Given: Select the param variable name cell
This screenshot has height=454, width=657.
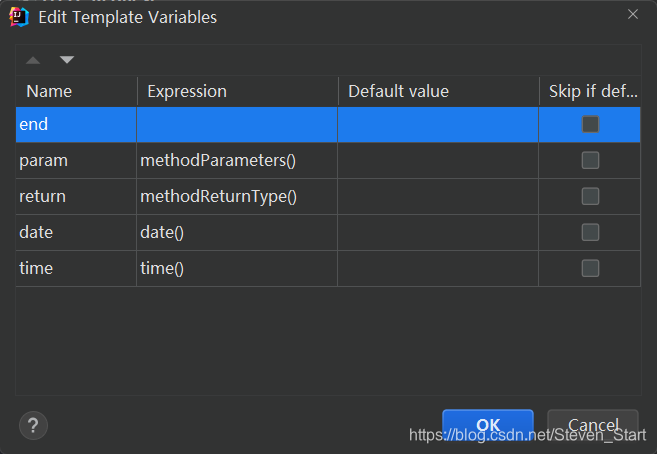Looking at the screenshot, I should tap(76, 160).
